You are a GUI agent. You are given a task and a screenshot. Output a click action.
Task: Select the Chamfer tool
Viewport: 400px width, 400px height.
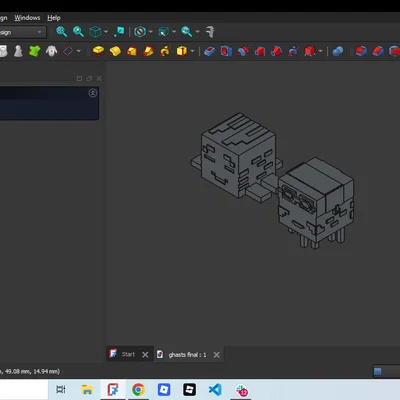coord(378,51)
